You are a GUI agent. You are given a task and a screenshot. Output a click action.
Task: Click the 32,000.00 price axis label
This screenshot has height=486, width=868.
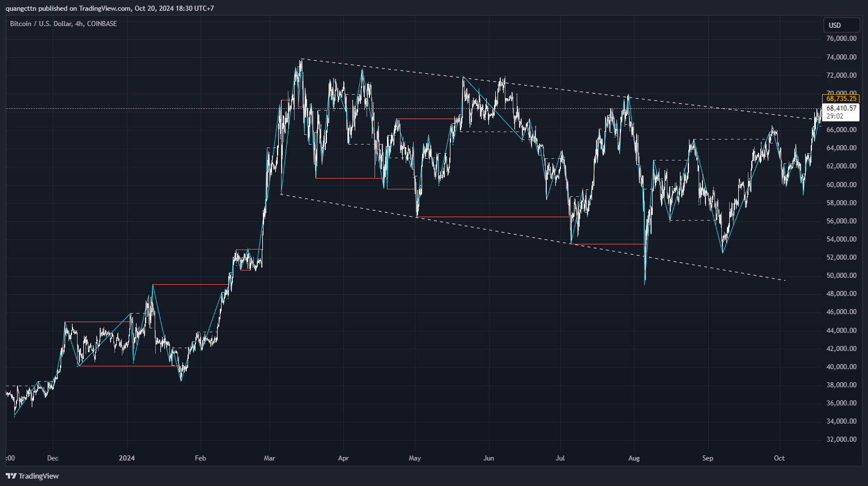pyautogui.click(x=841, y=439)
